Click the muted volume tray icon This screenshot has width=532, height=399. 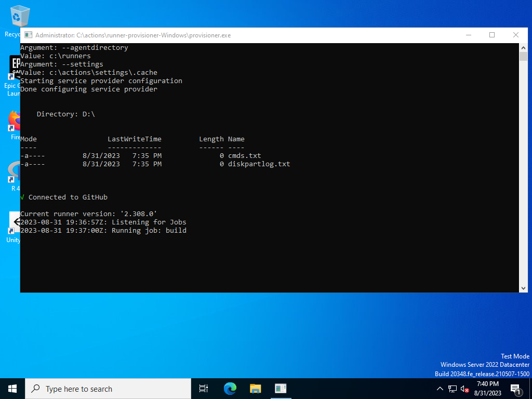coord(464,389)
